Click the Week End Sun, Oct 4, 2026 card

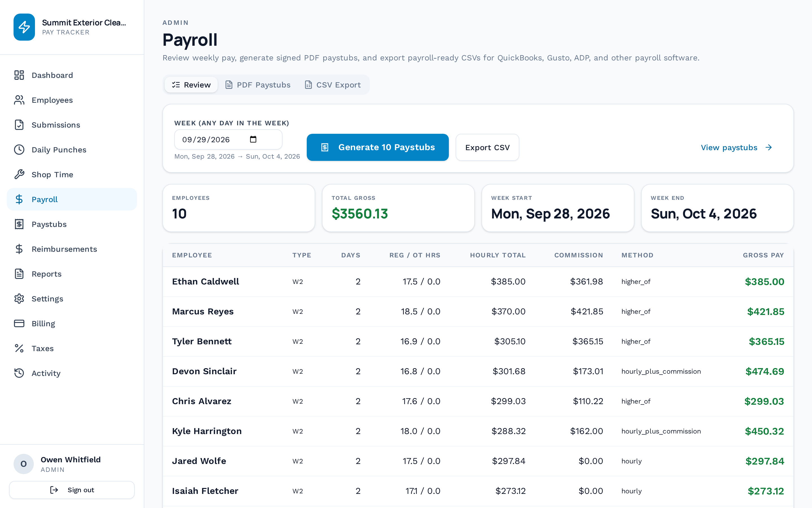pyautogui.click(x=717, y=208)
